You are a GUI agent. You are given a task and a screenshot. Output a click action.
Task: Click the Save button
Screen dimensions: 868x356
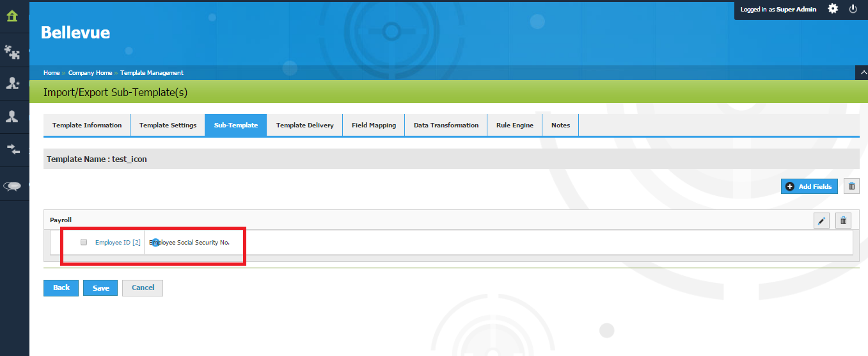(100, 288)
